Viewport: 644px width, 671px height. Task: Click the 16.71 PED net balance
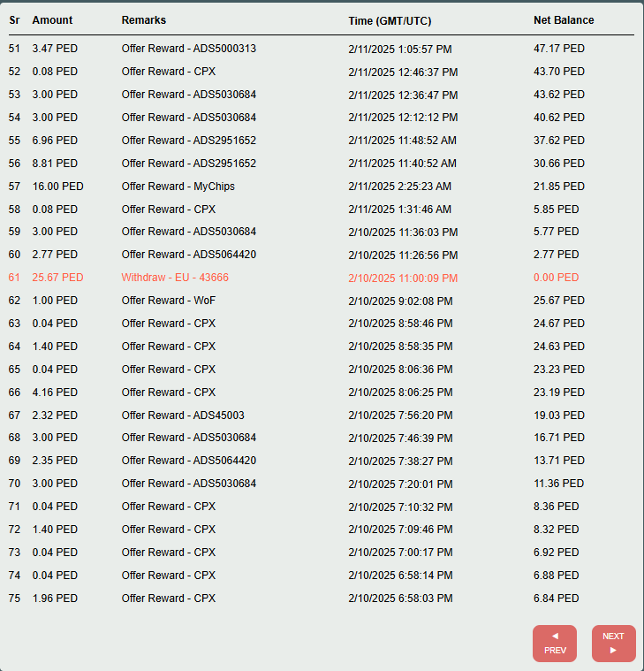coord(559,438)
